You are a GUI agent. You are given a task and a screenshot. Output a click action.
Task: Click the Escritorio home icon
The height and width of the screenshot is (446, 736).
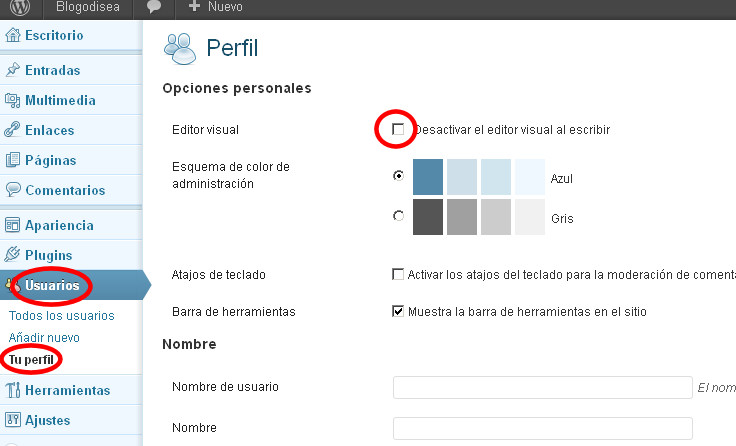[x=13, y=36]
